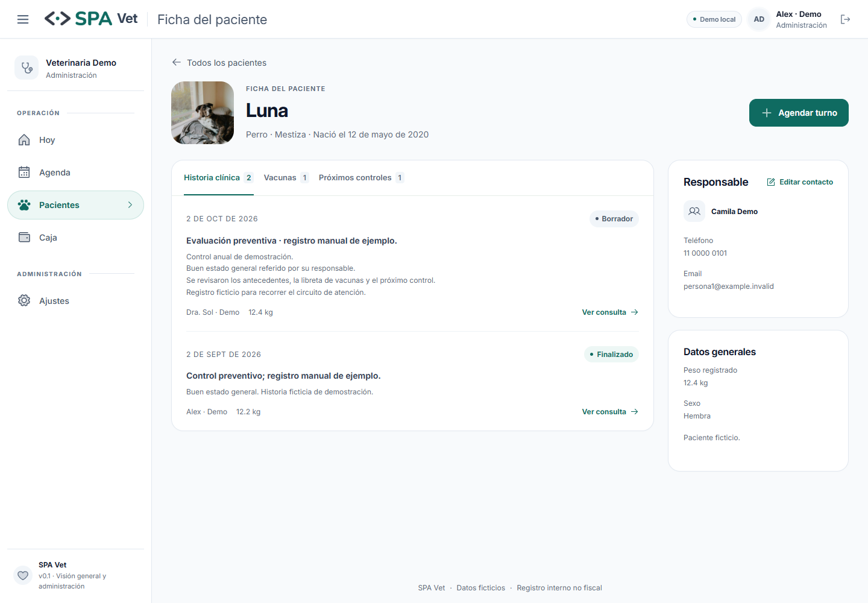Click the Caja wallet icon

coord(24,238)
